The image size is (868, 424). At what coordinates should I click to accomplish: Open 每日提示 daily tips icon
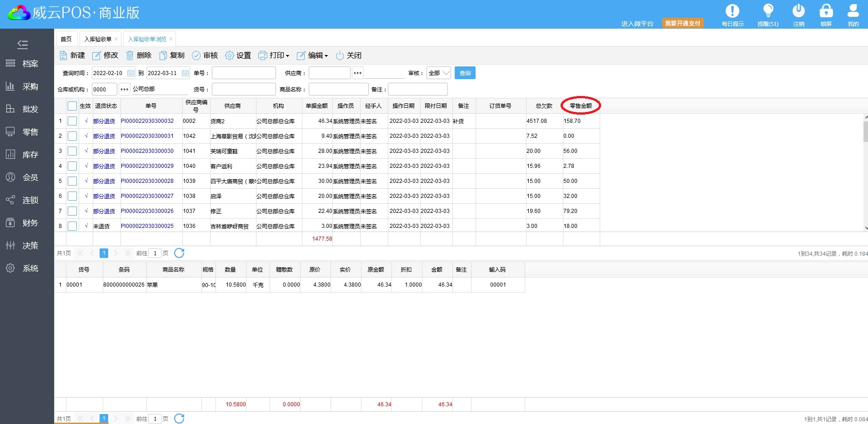[732, 11]
